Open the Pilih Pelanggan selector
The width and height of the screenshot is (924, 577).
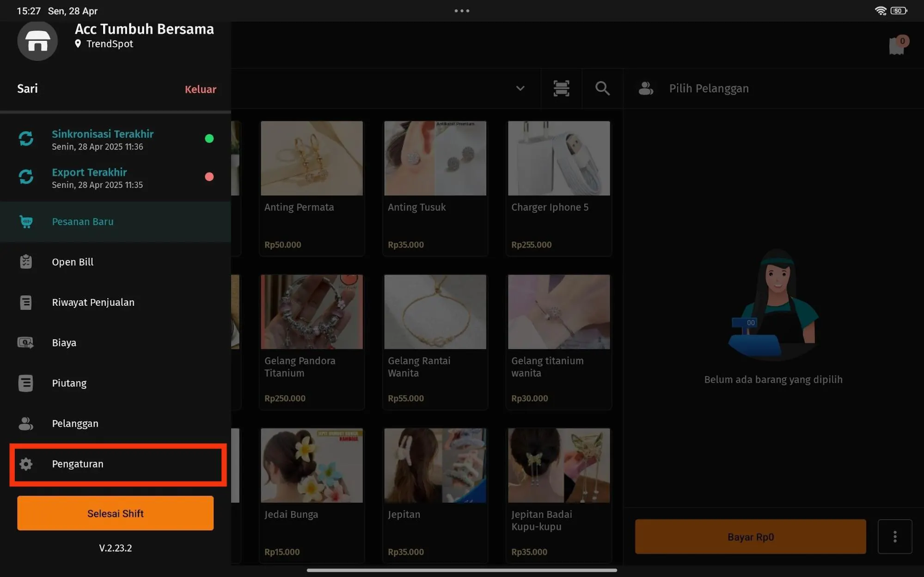[x=708, y=88]
